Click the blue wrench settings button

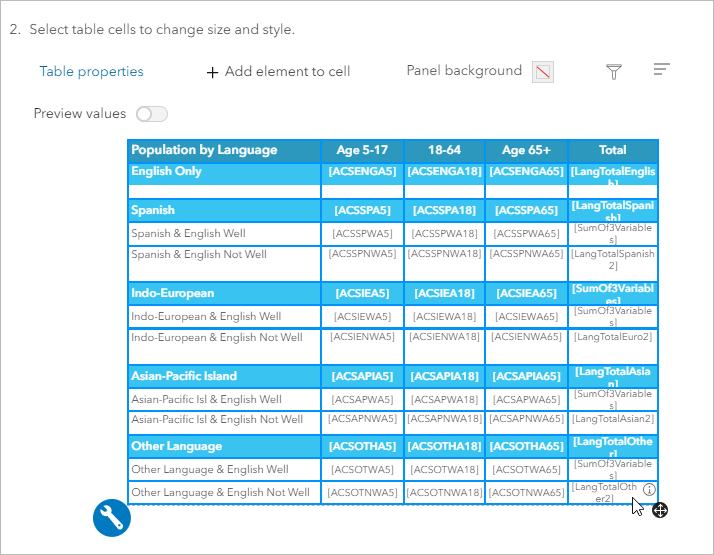click(112, 518)
